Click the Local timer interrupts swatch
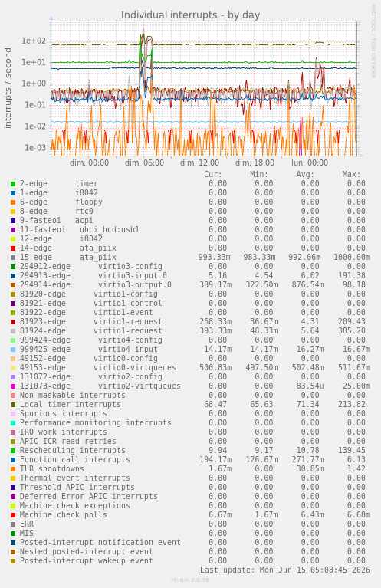This screenshot has height=588, width=381. click(x=13, y=405)
